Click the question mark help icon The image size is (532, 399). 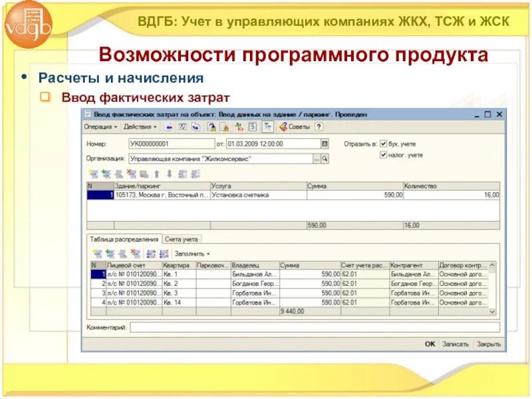click(319, 127)
